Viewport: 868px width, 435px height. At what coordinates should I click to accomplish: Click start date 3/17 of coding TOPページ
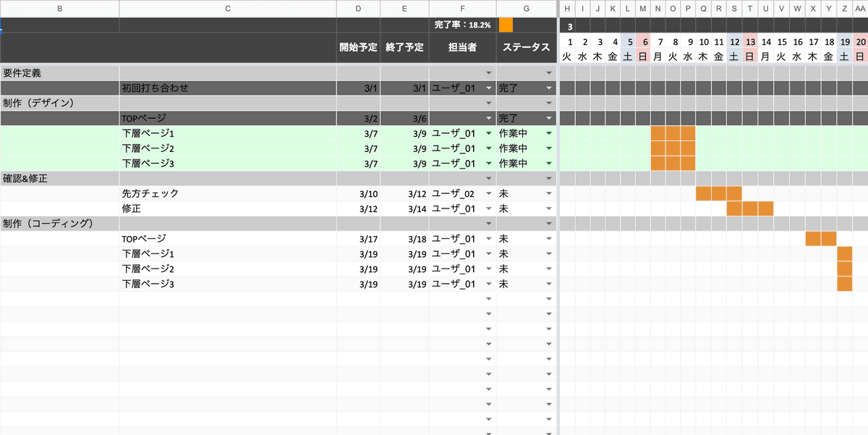358,239
